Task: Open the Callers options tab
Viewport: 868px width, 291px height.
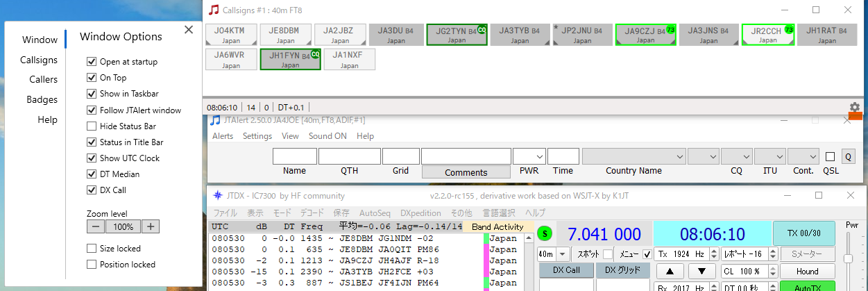Action: point(43,79)
